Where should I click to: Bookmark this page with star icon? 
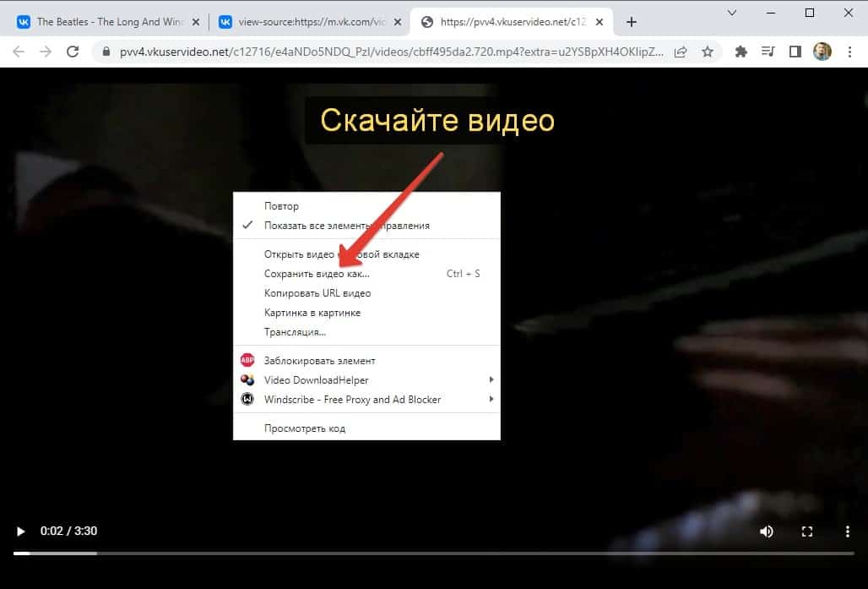pyautogui.click(x=708, y=52)
